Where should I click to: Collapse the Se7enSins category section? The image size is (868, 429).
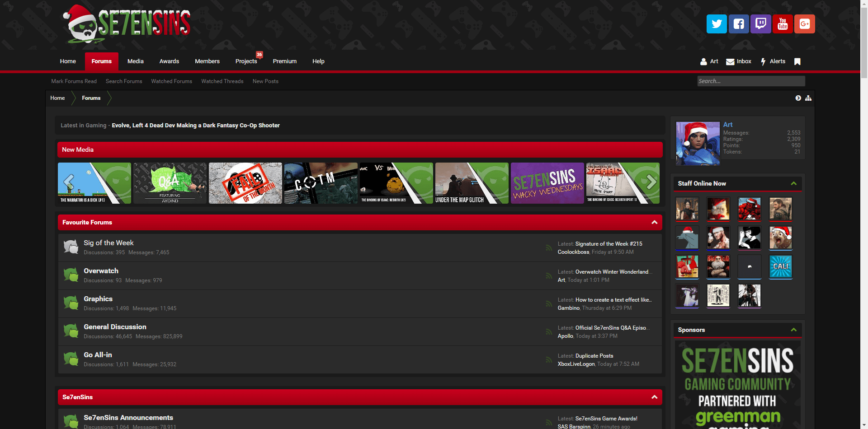tap(654, 397)
